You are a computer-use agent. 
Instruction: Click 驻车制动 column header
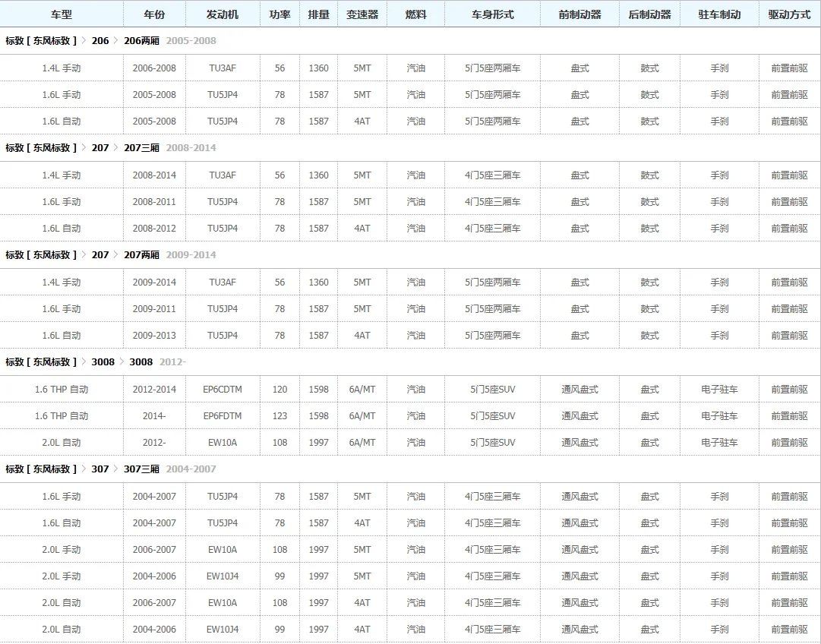pos(719,14)
